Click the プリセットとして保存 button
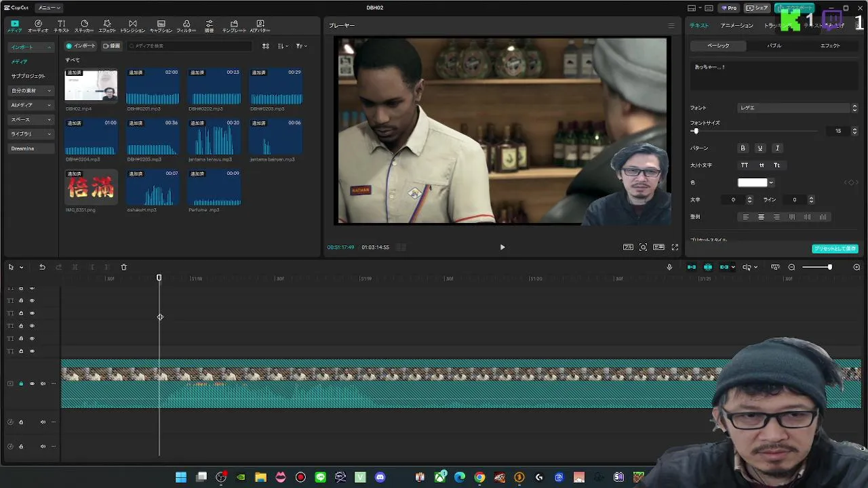This screenshot has height=488, width=868. [835, 249]
